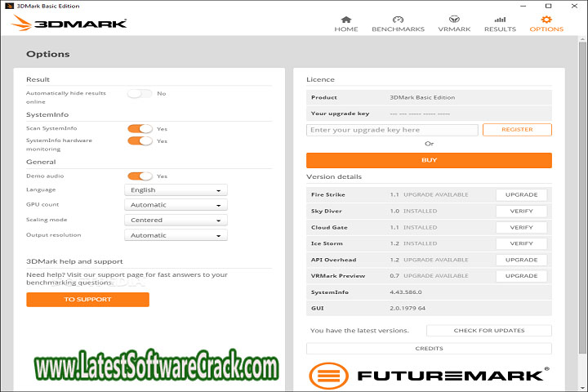Click the VRMark headset icon
Image resolution: width=588 pixels, height=392 pixels.
click(454, 20)
